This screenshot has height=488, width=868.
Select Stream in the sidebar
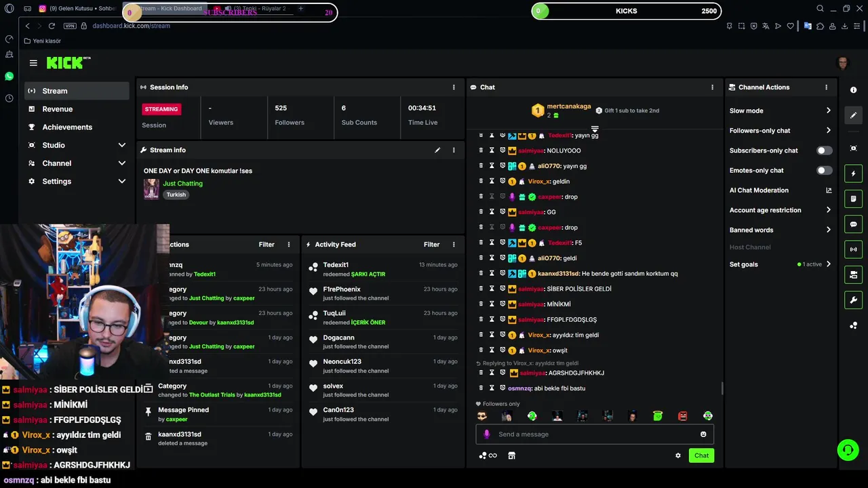pos(77,91)
